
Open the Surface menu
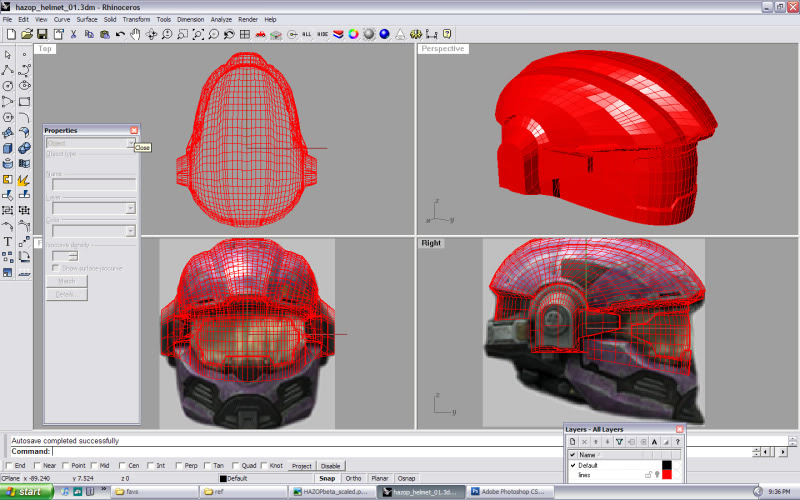point(87,19)
